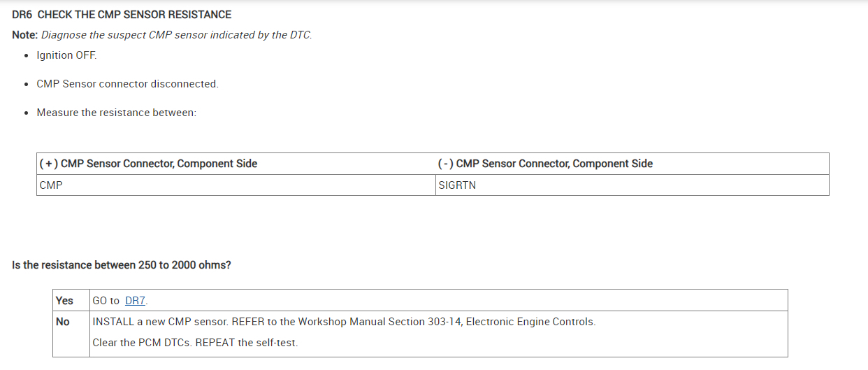Click the (-) CMP Sensor Connector column header
868x370 pixels.
click(545, 164)
